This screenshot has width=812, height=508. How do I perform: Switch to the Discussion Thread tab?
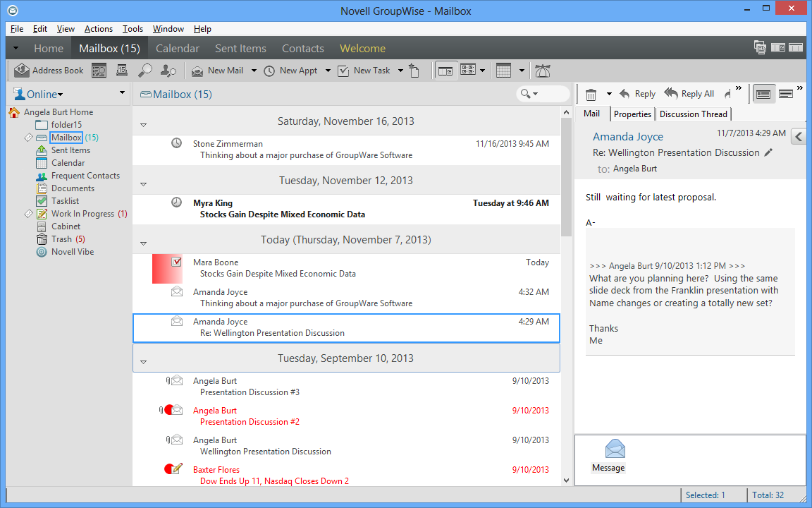tap(693, 114)
